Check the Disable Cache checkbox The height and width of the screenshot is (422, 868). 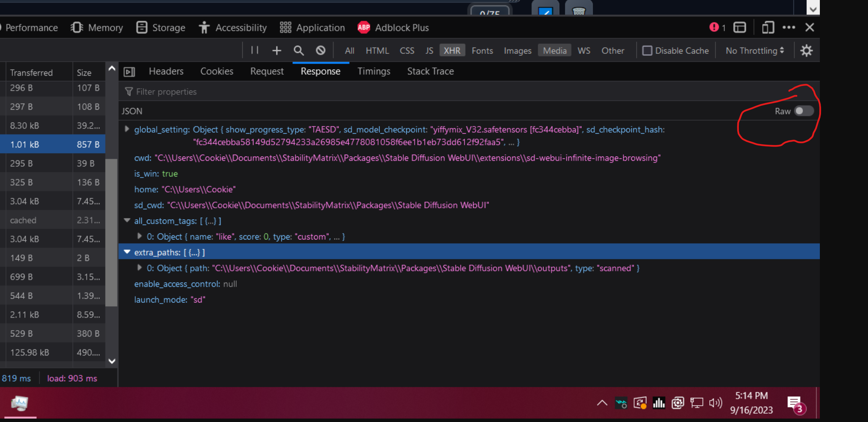coord(647,50)
